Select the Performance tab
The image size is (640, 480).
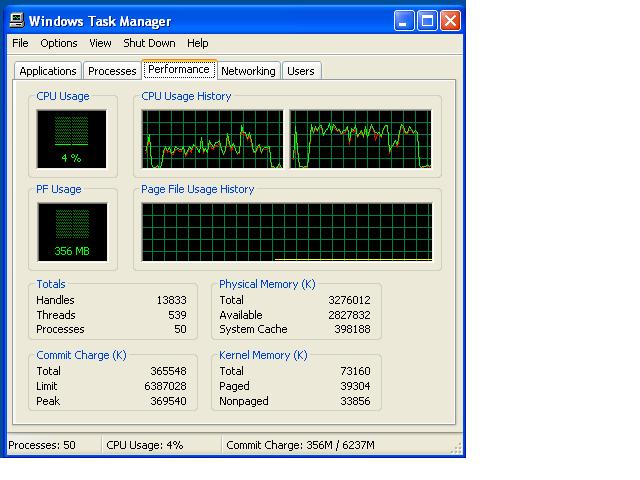click(x=179, y=69)
